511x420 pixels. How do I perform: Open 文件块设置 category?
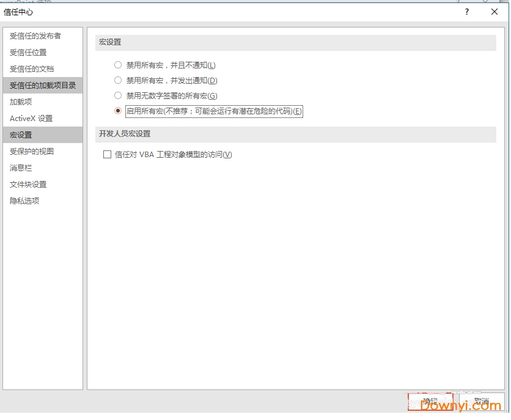coord(28,185)
